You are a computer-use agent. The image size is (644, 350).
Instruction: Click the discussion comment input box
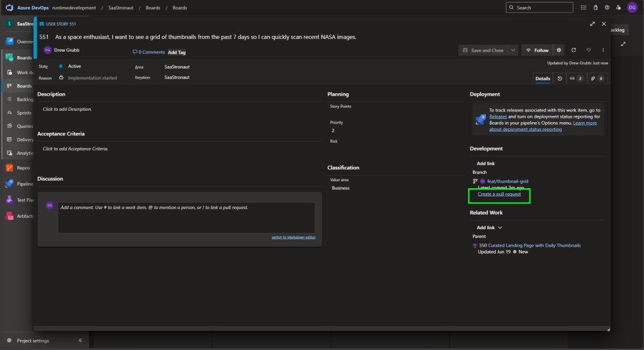coord(186,217)
